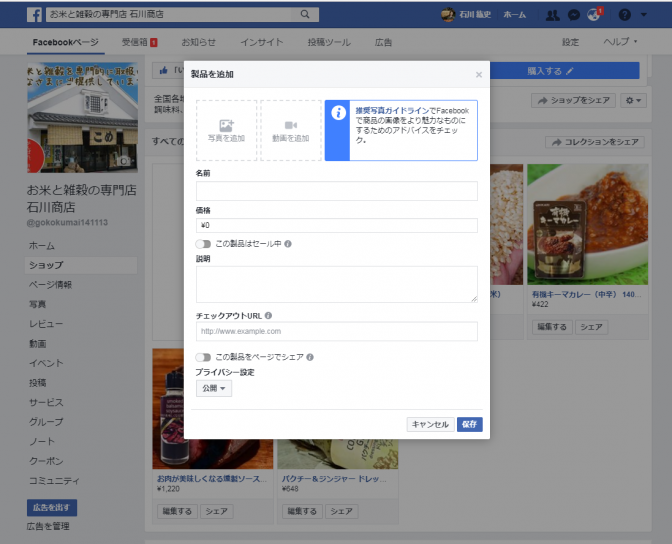Open イベント in the sidebar
The image size is (672, 544).
pos(46,363)
